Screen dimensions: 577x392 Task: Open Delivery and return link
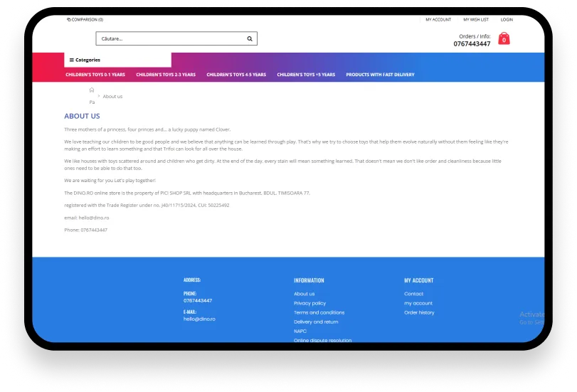click(316, 322)
